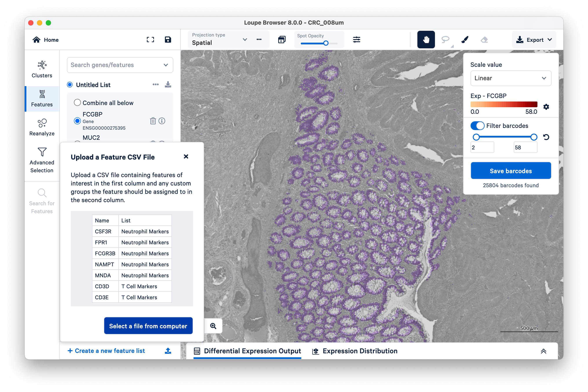The width and height of the screenshot is (588, 392).
Task: Click Select a file from computer
Action: 148,326
